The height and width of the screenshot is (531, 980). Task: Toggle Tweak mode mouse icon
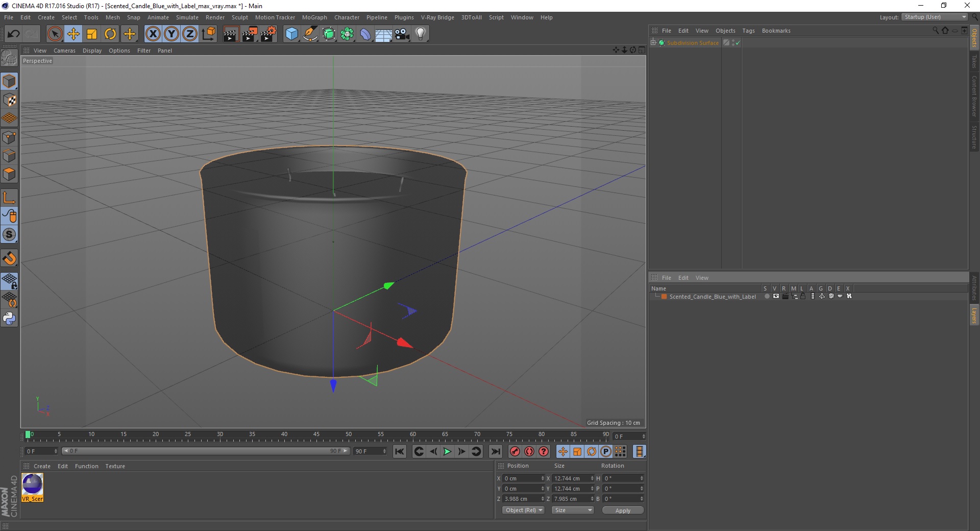9,216
